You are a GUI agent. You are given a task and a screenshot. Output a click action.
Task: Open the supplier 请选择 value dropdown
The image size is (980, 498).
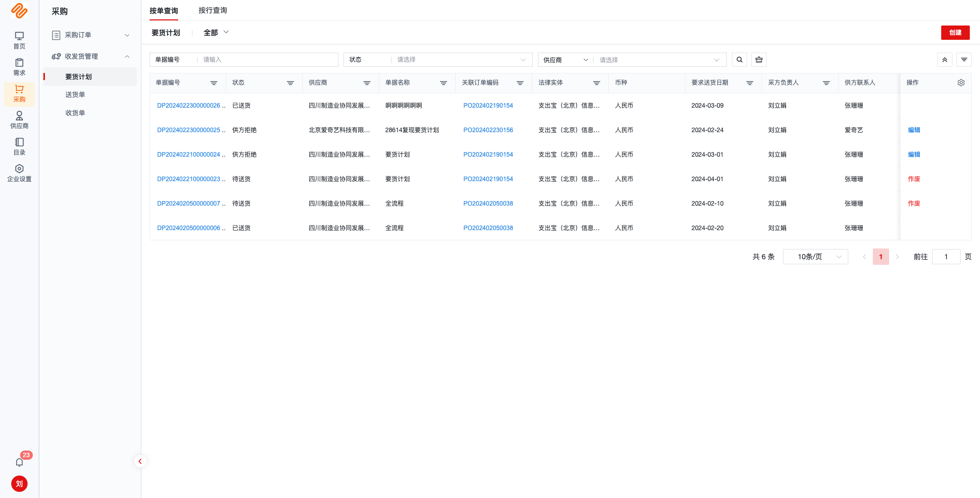(x=659, y=60)
